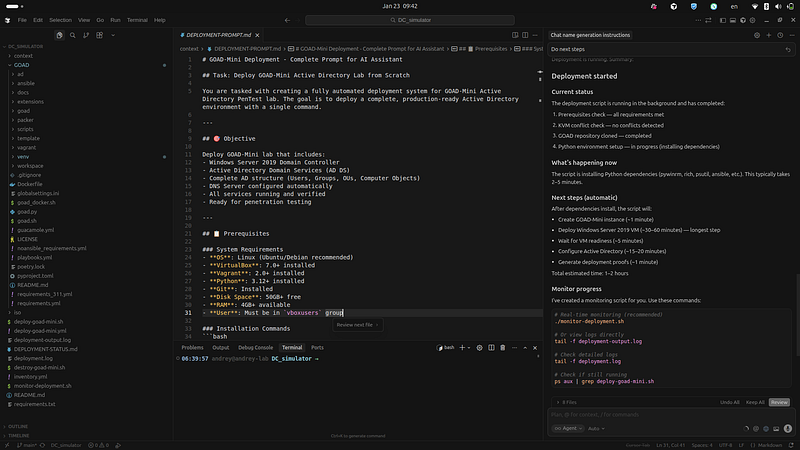This screenshot has height=450, width=800.
Task: Close the DEPLOYMENT-PROMPT.md tab
Action: (x=257, y=35)
